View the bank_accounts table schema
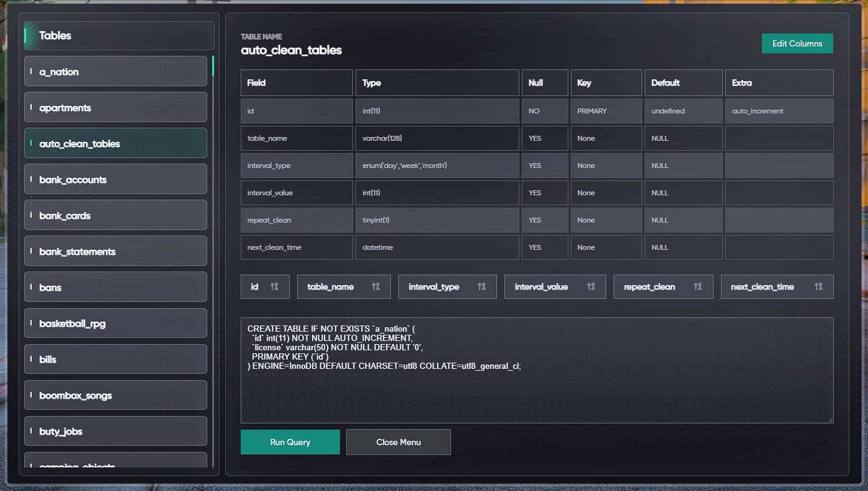Image resolution: width=868 pixels, height=491 pixels. [115, 179]
